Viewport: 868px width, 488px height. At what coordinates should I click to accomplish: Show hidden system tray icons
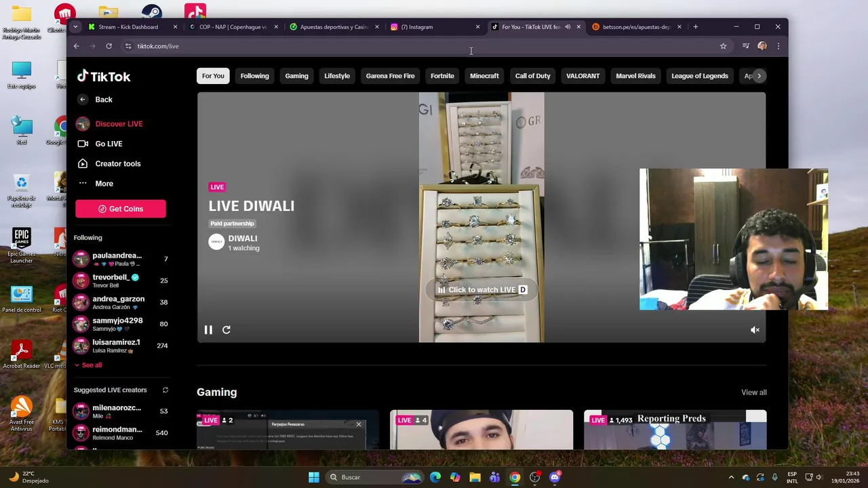click(x=731, y=477)
